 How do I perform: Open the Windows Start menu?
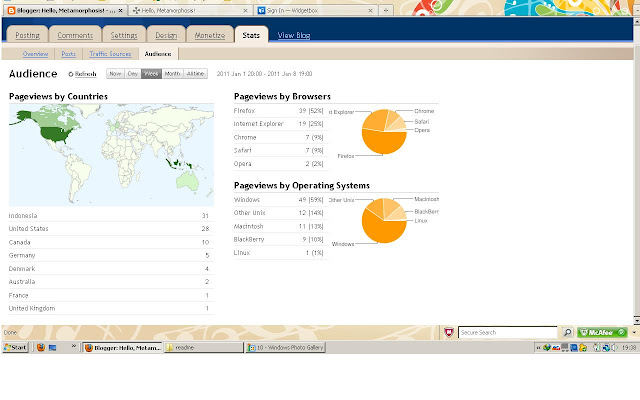tap(15, 347)
